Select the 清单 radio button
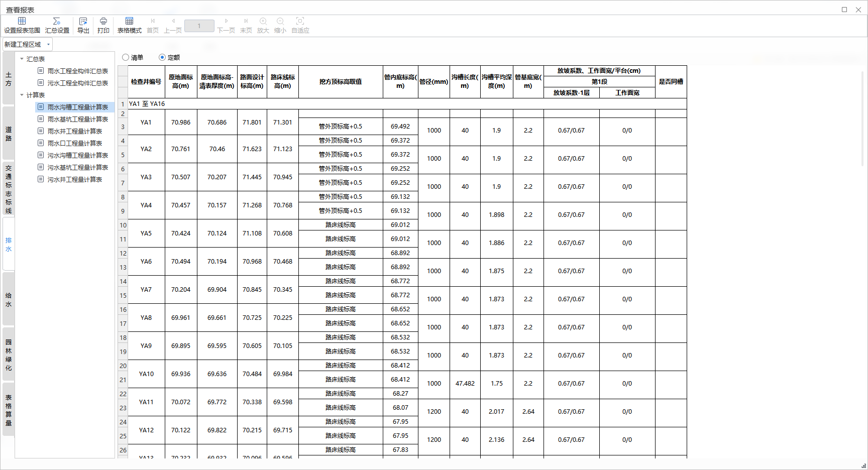Image resolution: width=868 pixels, height=470 pixels. pos(126,58)
